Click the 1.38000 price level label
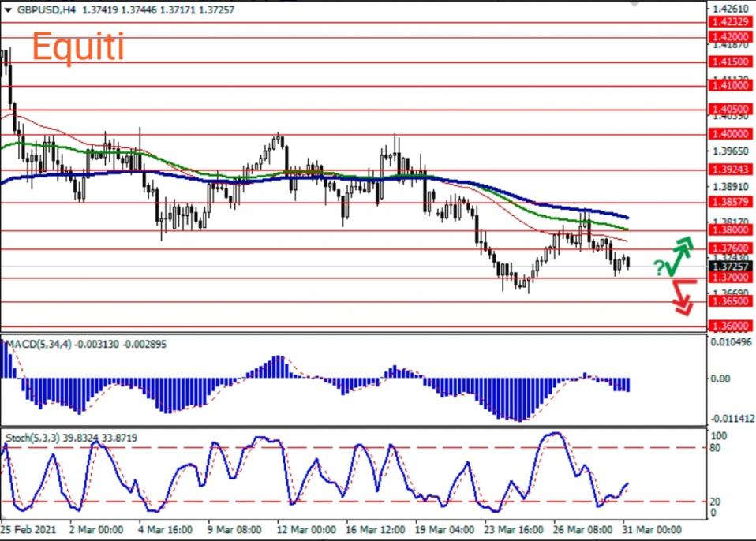Image resolution: width=756 pixels, height=541 pixels. tap(731, 229)
